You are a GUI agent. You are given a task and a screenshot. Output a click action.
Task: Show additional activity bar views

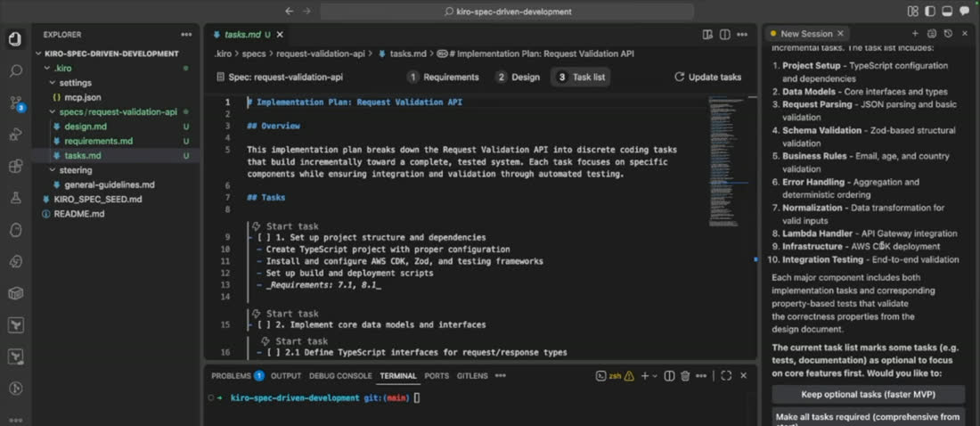coord(16,420)
